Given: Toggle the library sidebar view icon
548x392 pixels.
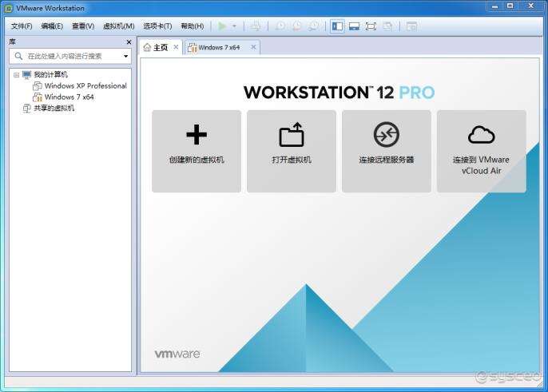Looking at the screenshot, I should (x=337, y=26).
